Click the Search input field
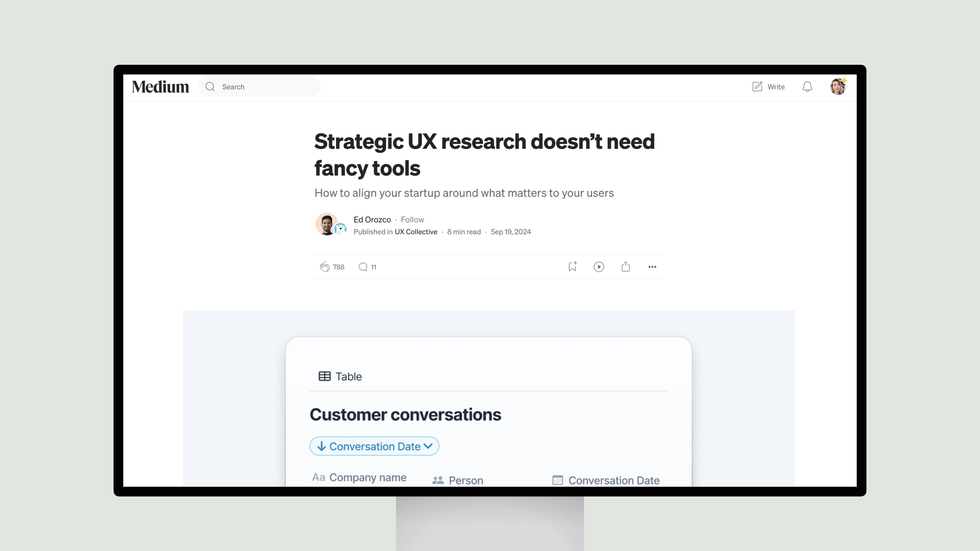 pyautogui.click(x=267, y=86)
